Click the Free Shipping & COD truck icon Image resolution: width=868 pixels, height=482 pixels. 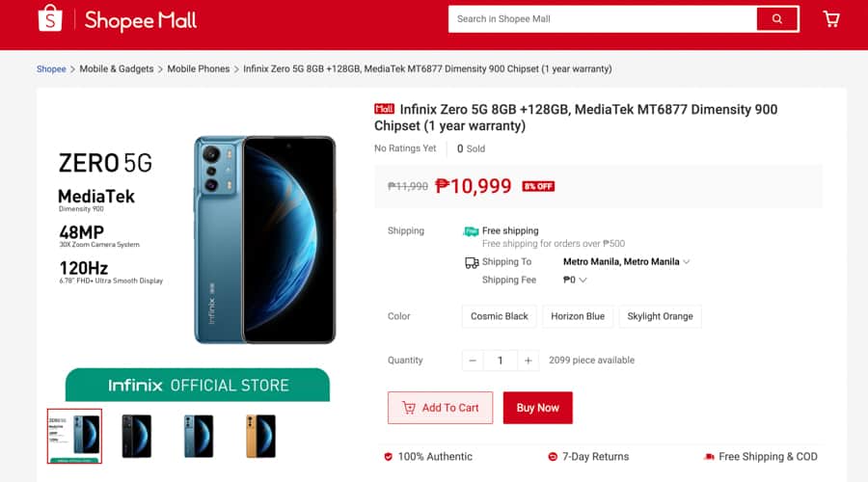coord(709,457)
